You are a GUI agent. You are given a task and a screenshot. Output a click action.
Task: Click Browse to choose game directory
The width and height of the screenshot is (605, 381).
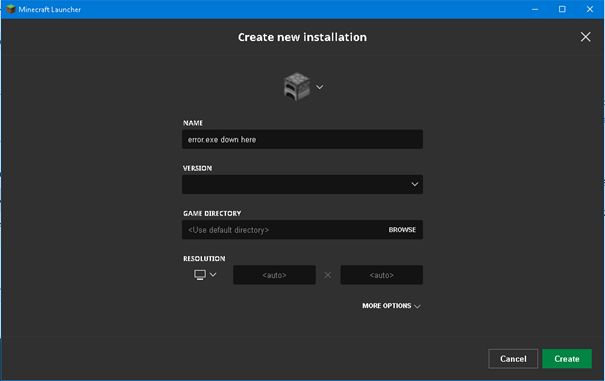(x=402, y=230)
